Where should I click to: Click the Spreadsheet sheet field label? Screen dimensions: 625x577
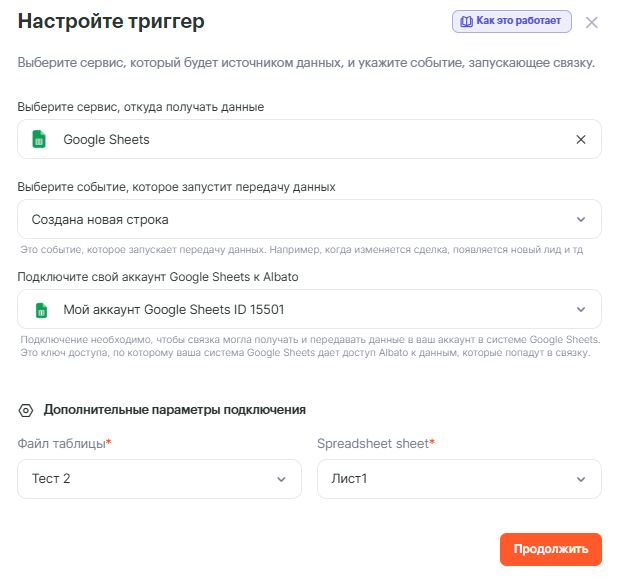374,443
